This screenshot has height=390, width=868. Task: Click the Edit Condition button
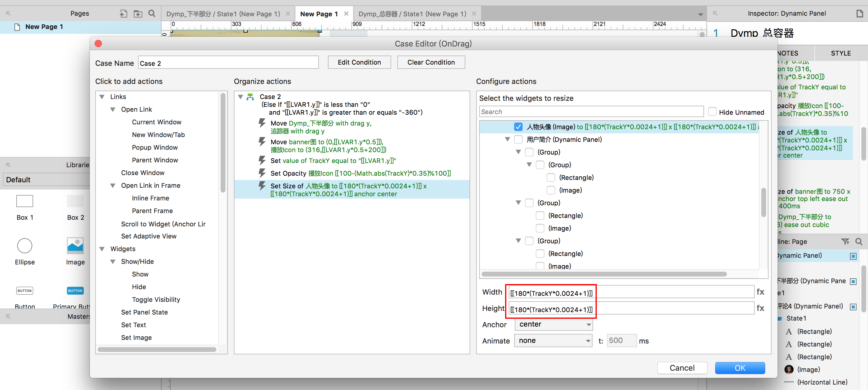tap(359, 62)
